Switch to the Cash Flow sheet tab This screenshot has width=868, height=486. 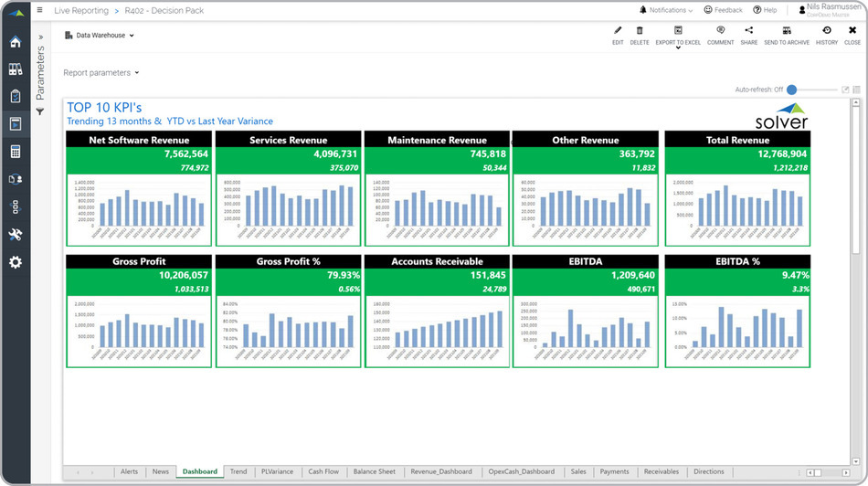pos(323,471)
